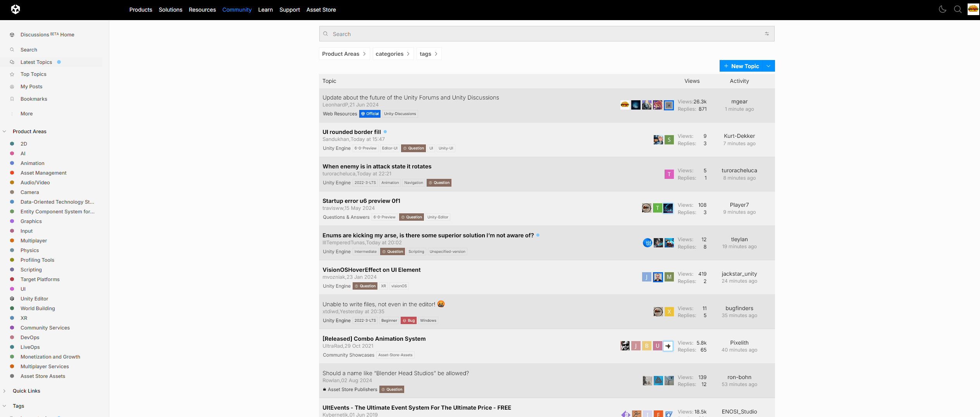The image size is (980, 417).
Task: Expand the Product Areas filter dropdown
Action: (344, 54)
